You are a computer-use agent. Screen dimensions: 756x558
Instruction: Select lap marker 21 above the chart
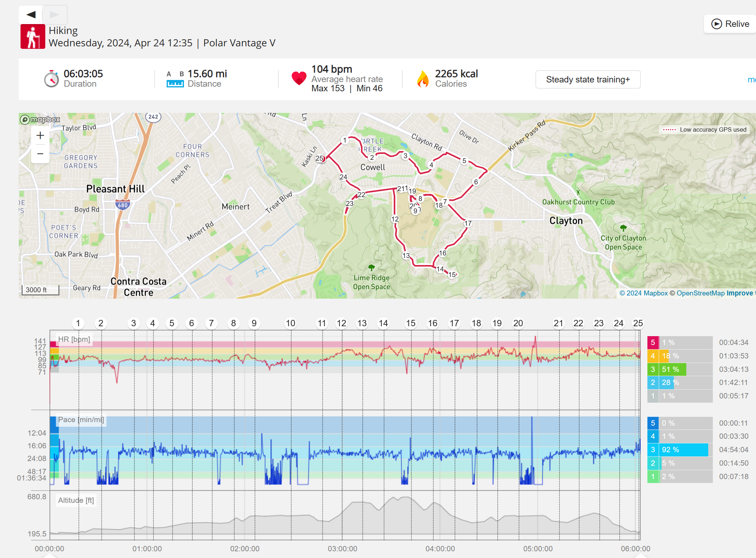click(558, 323)
